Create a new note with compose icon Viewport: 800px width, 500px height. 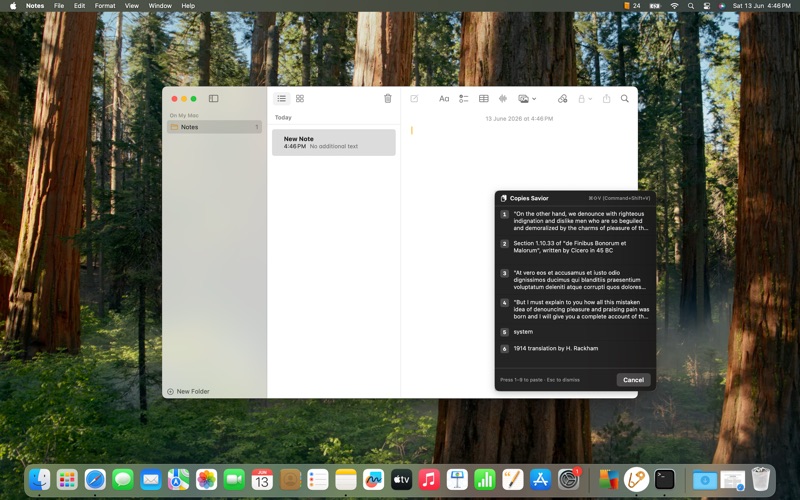(414, 98)
